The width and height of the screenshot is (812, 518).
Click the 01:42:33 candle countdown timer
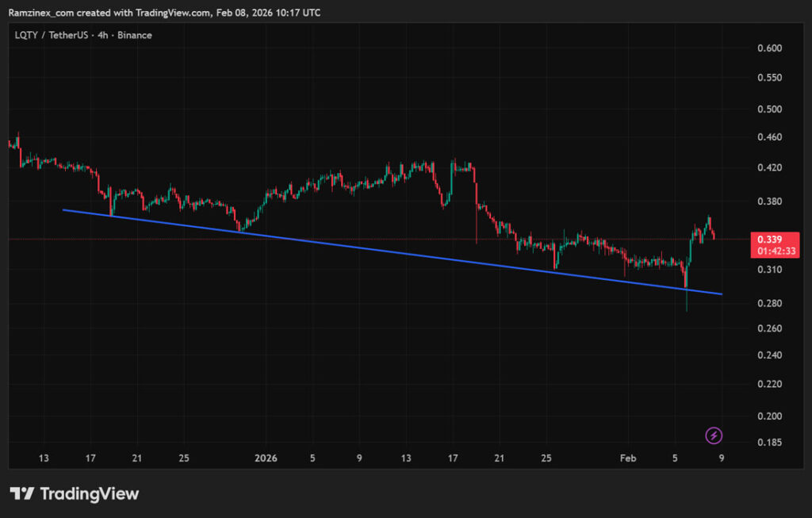coord(768,251)
